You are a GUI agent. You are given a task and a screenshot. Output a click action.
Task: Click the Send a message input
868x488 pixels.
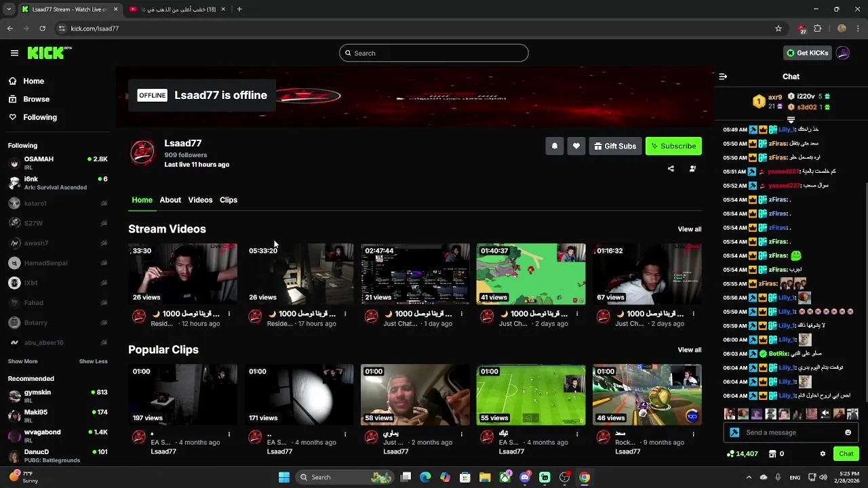790,432
